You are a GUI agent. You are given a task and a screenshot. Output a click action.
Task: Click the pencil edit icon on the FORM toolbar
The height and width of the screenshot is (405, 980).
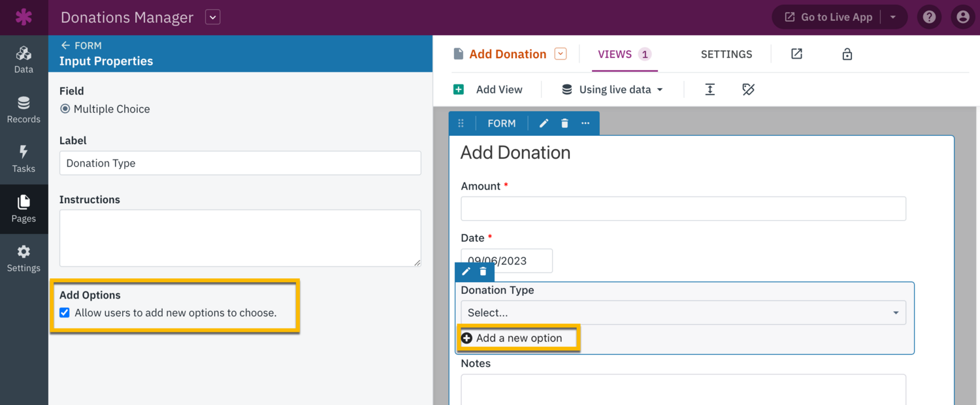544,123
